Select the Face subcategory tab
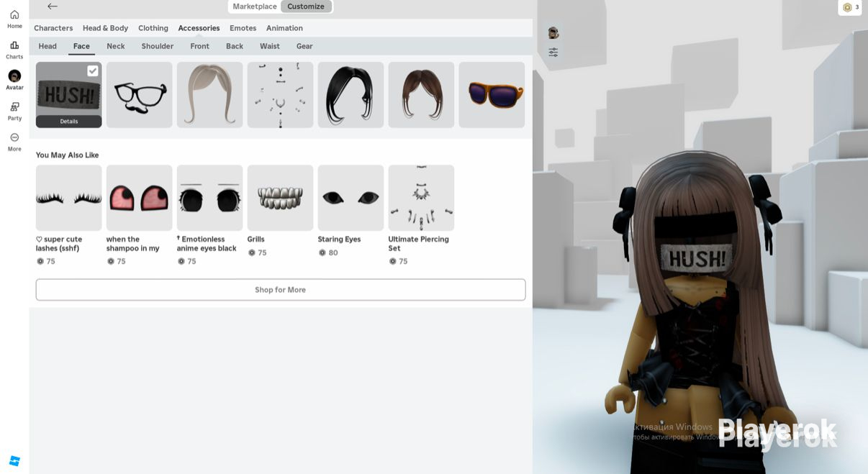 tap(81, 46)
